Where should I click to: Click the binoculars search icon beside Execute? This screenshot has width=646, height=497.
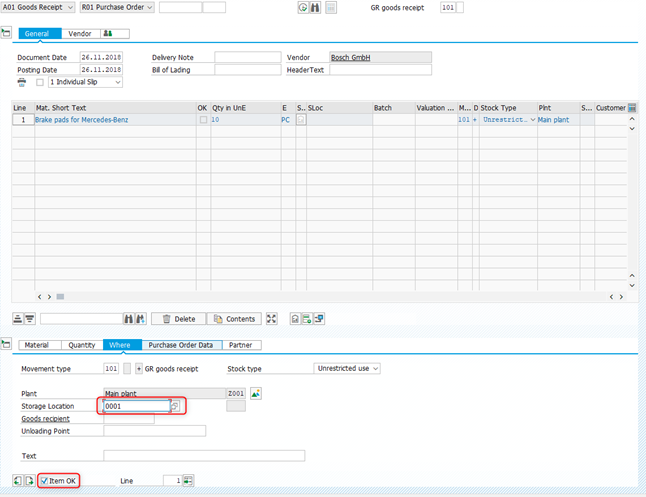click(x=315, y=7)
